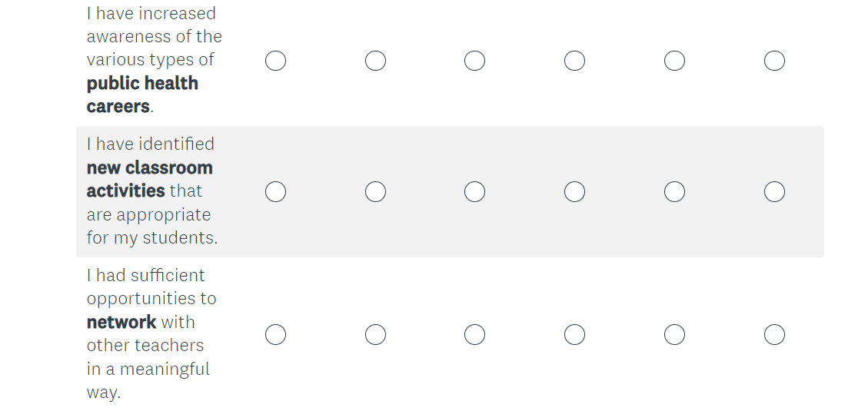Select second radio option for public health careers
The width and height of the screenshot is (868, 411).
click(375, 61)
